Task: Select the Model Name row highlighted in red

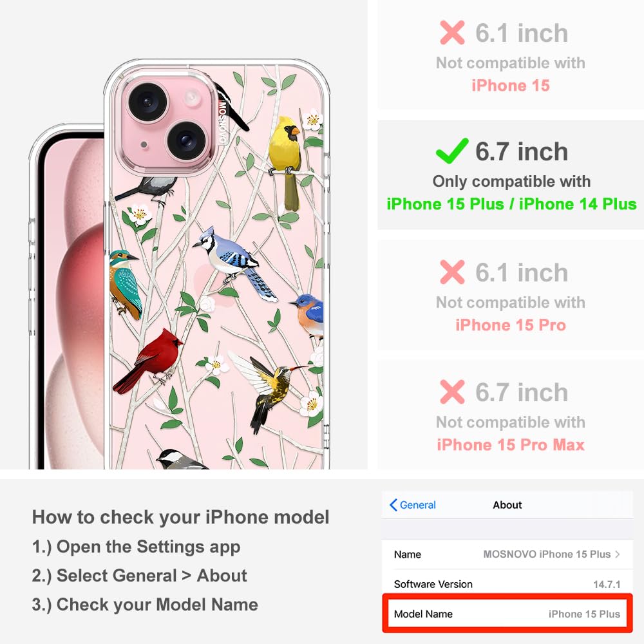Action: [x=507, y=614]
